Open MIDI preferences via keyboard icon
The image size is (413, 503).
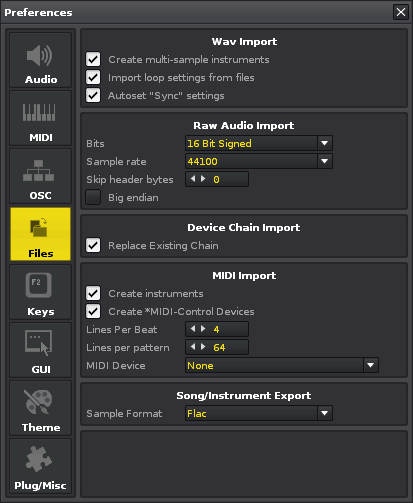click(39, 112)
